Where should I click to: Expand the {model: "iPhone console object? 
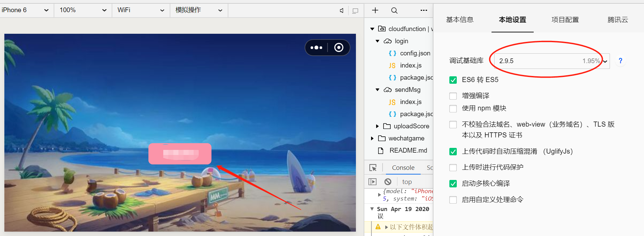pos(380,195)
